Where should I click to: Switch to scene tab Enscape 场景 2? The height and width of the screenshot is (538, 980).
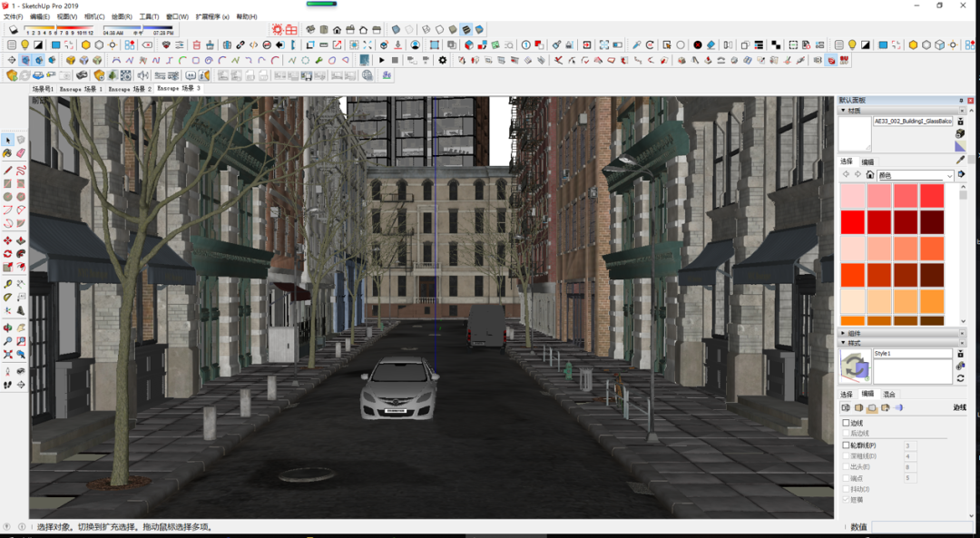point(130,89)
